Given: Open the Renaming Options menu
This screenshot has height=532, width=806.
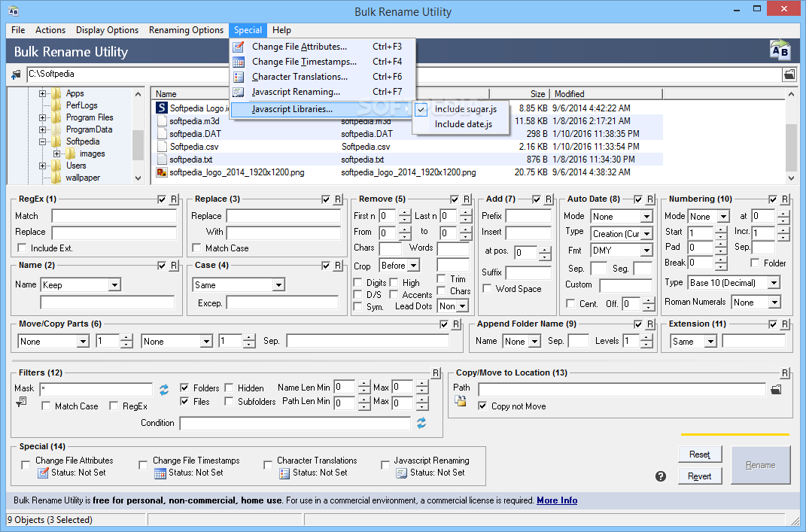Looking at the screenshot, I should point(186,30).
